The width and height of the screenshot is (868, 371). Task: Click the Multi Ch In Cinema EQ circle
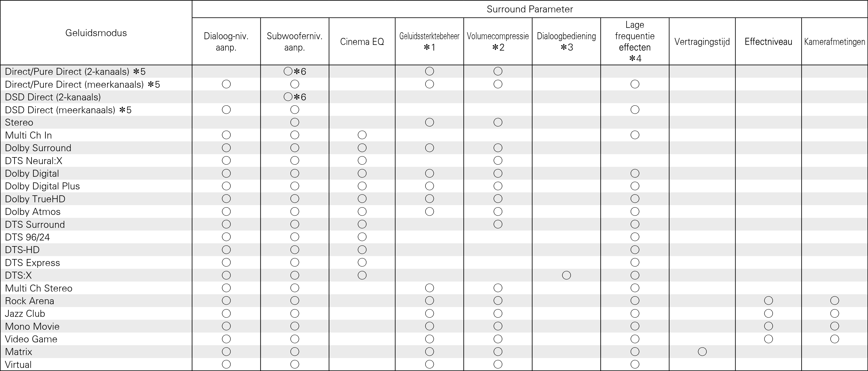(362, 135)
